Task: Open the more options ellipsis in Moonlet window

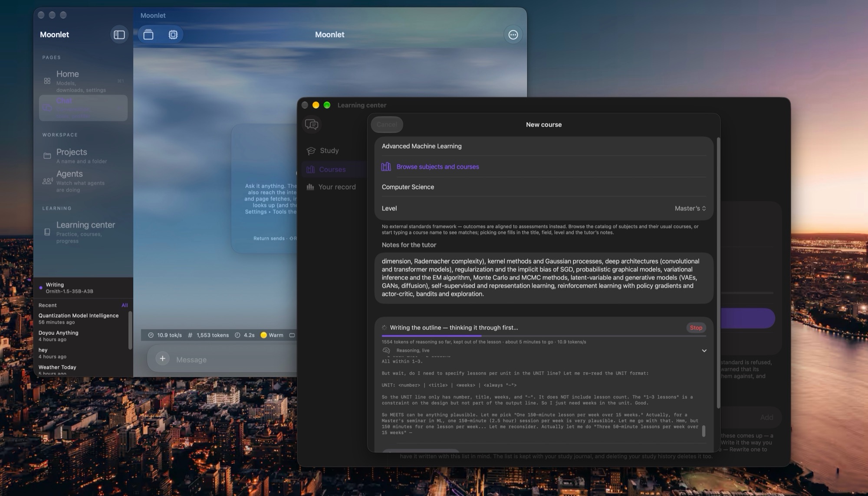Action: pyautogui.click(x=513, y=35)
